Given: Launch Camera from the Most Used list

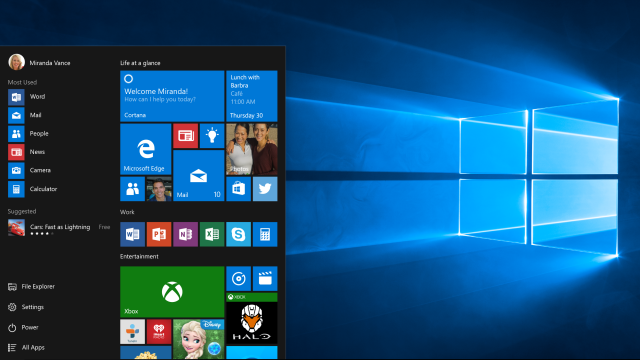Looking at the screenshot, I should [30, 170].
